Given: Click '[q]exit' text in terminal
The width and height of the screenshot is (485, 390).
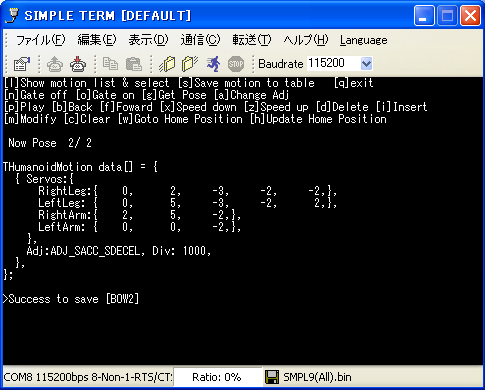Looking at the screenshot, I should [x=353, y=83].
